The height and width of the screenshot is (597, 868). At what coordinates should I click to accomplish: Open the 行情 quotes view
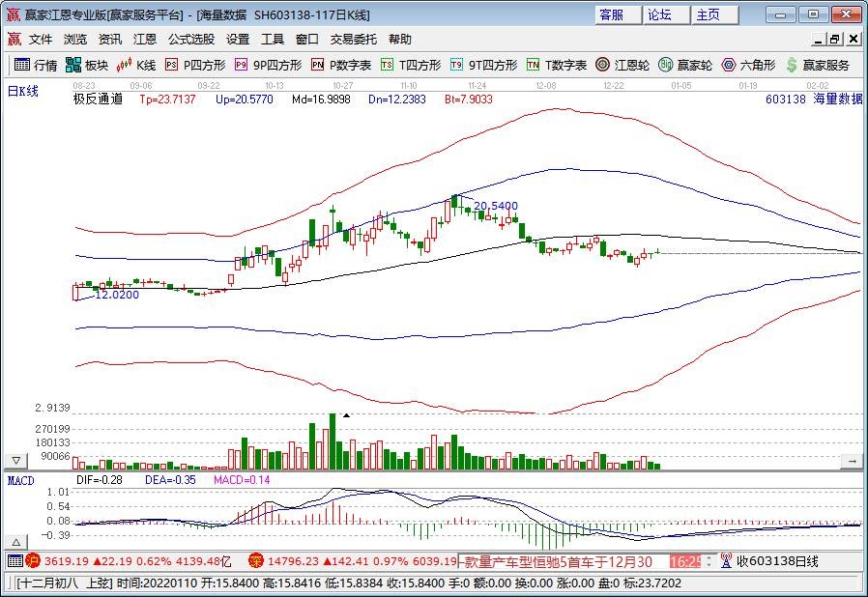[x=36, y=66]
